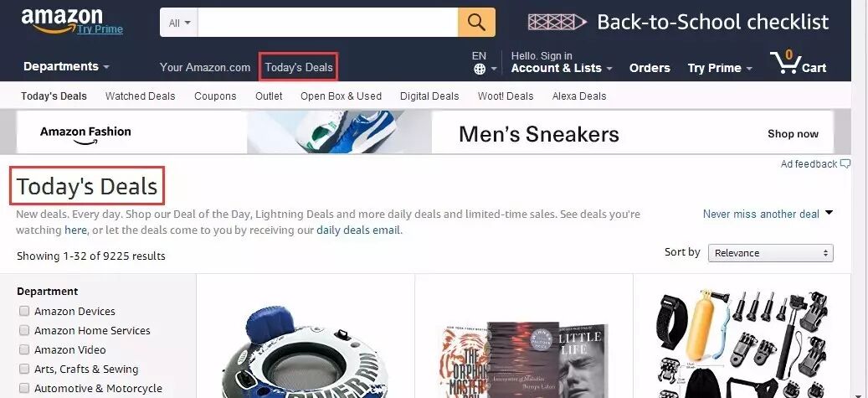Image resolution: width=868 pixels, height=398 pixels.
Task: Open the Watched Deals tab
Action: [x=140, y=96]
